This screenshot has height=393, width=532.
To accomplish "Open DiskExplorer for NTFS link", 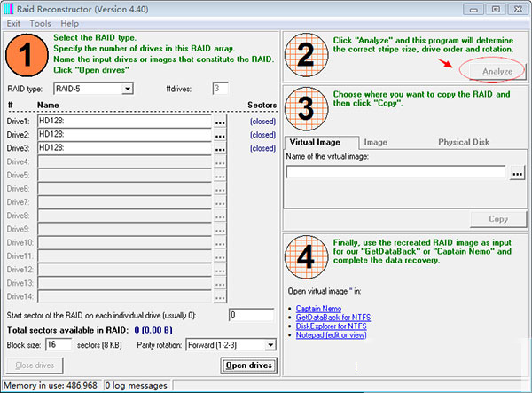I will pyautogui.click(x=332, y=326).
